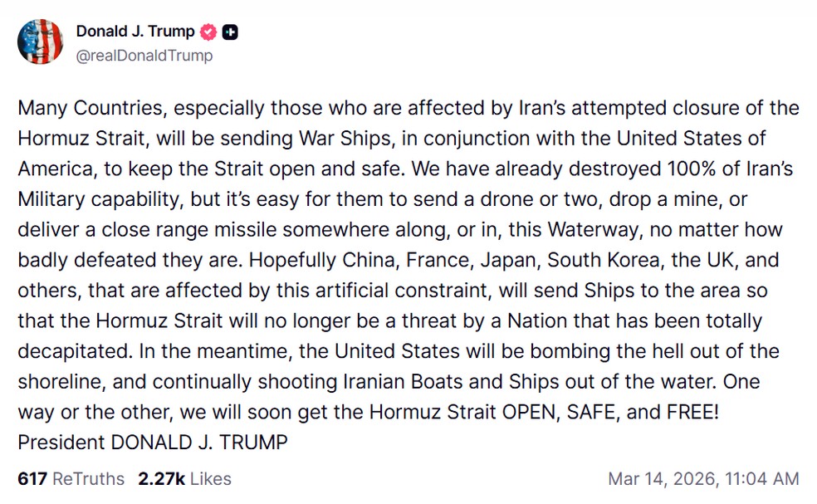Click the word "Likes" below the post
Image resolution: width=817 pixels, height=504 pixels.
[209, 479]
